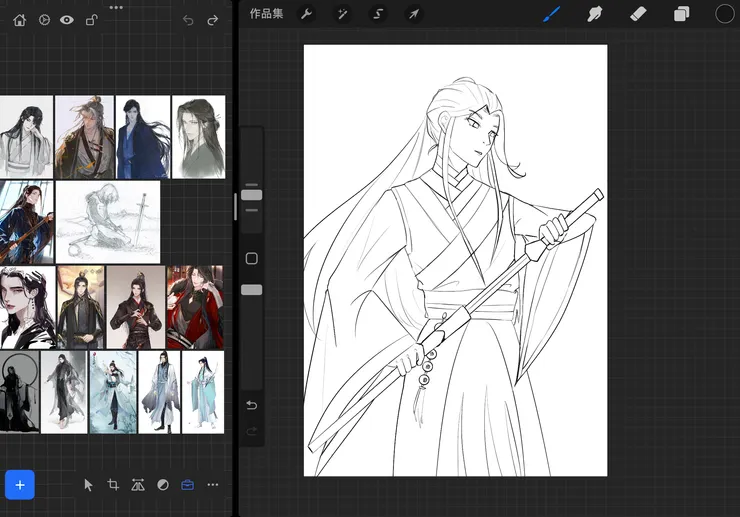This screenshot has height=517, width=740.
Task: Select the crop tool in reference toolbar
Action: [113, 485]
